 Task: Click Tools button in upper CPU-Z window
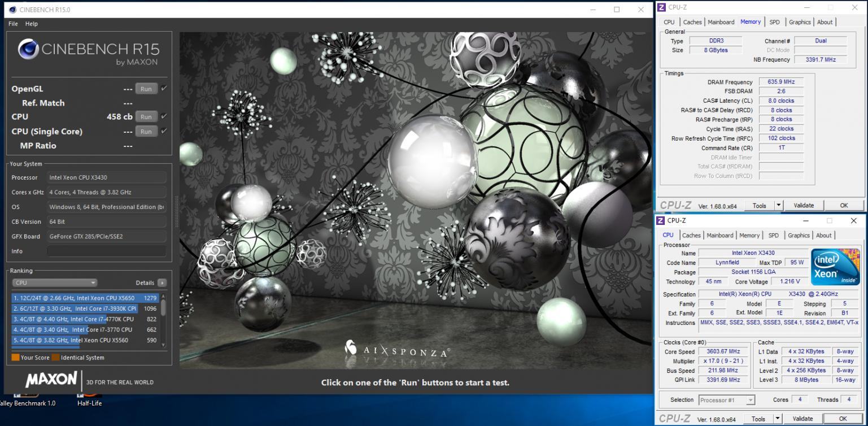[759, 206]
